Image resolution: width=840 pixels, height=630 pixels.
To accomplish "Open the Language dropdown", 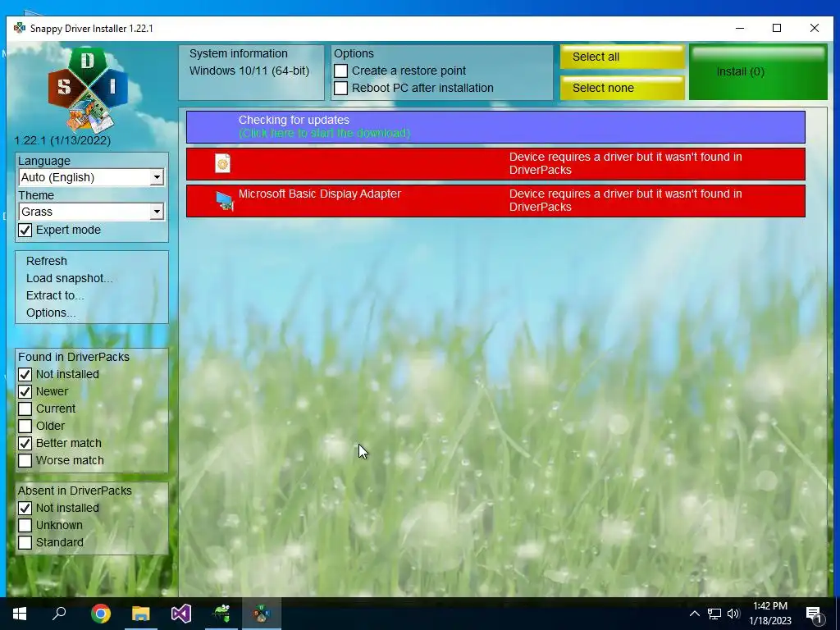I will (x=91, y=177).
